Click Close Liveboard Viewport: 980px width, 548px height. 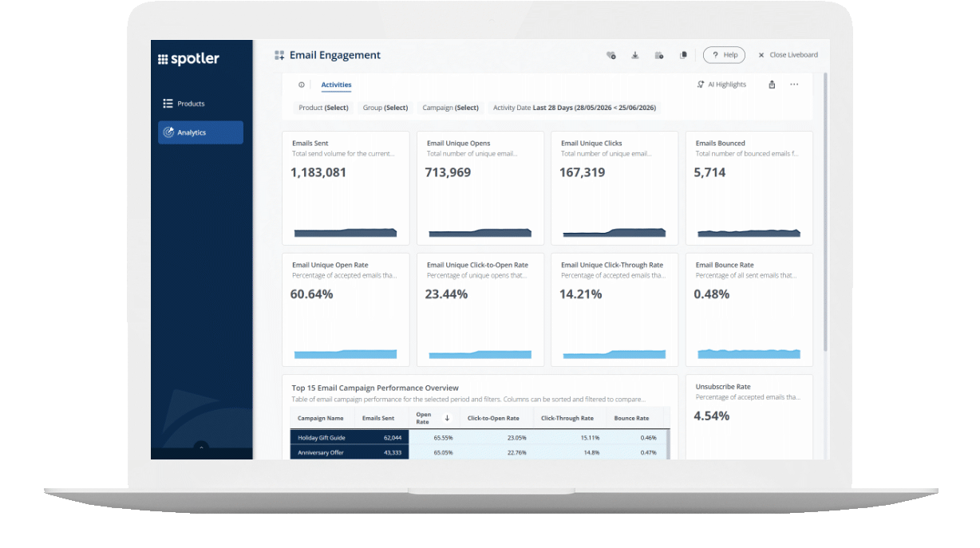pos(788,55)
